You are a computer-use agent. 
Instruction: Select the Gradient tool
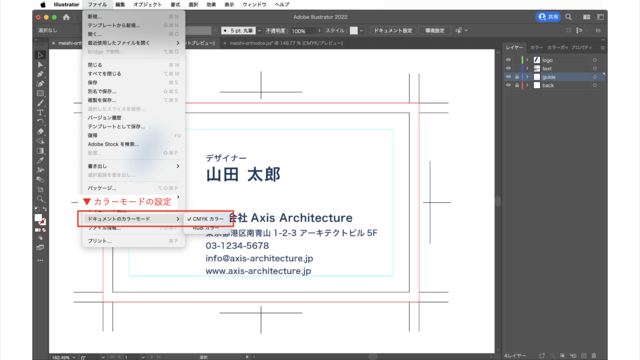click(x=40, y=151)
